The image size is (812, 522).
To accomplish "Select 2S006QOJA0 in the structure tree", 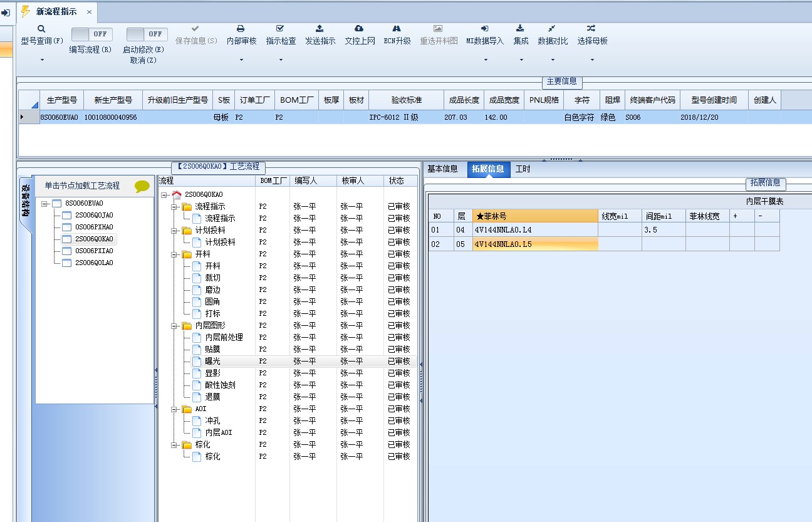I will 94,216.
